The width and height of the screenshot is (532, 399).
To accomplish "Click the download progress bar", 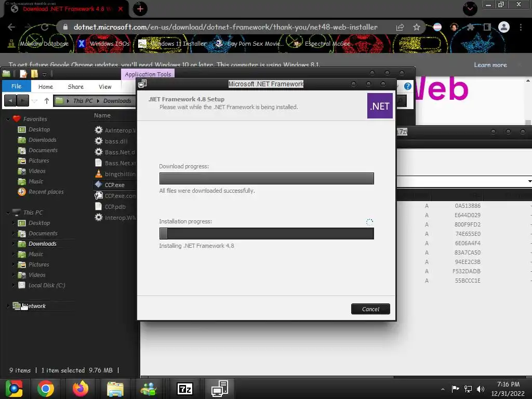I will (x=267, y=179).
